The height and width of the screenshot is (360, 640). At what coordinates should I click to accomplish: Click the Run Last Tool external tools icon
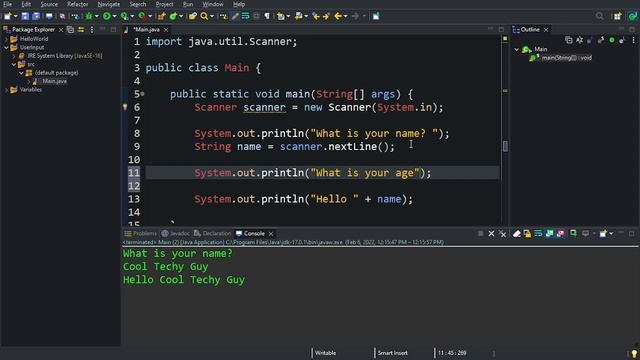tap(142, 16)
